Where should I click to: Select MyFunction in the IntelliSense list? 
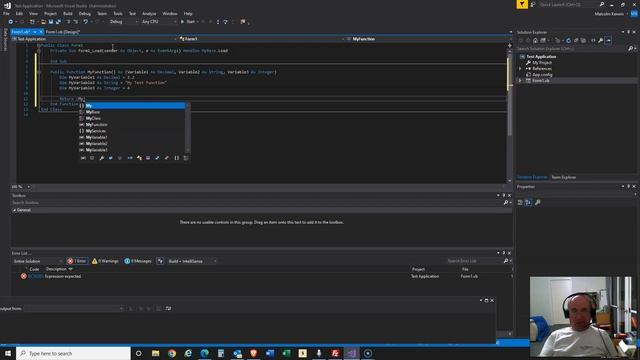pyautogui.click(x=96, y=124)
